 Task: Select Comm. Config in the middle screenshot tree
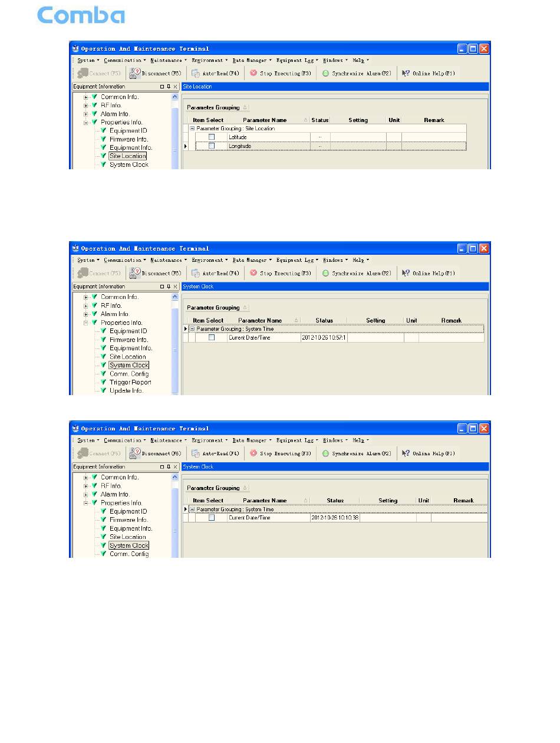pos(129,374)
